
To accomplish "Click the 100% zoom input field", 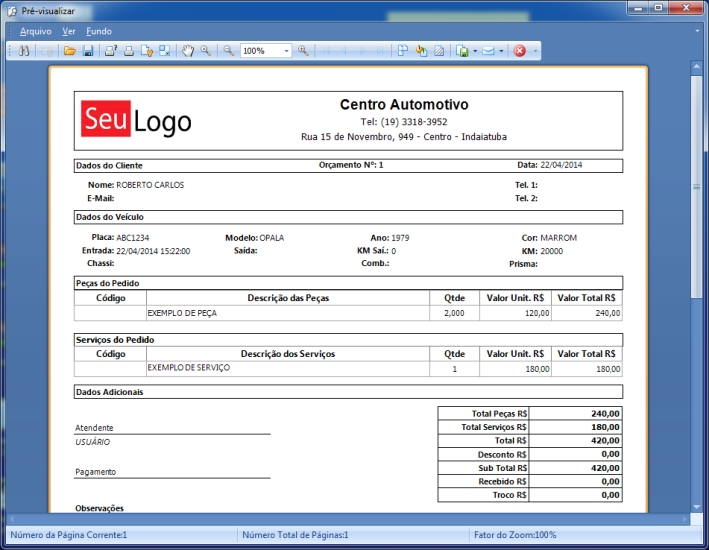I will click(259, 50).
